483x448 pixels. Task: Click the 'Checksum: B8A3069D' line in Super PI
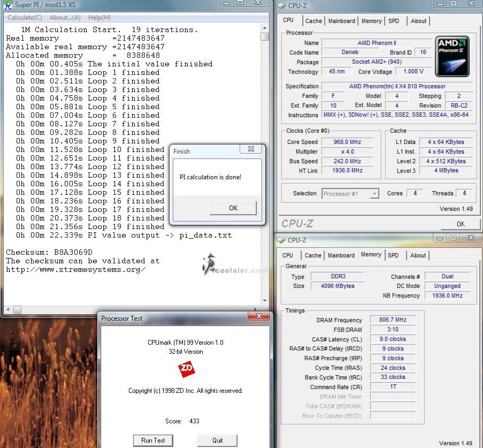click(49, 252)
